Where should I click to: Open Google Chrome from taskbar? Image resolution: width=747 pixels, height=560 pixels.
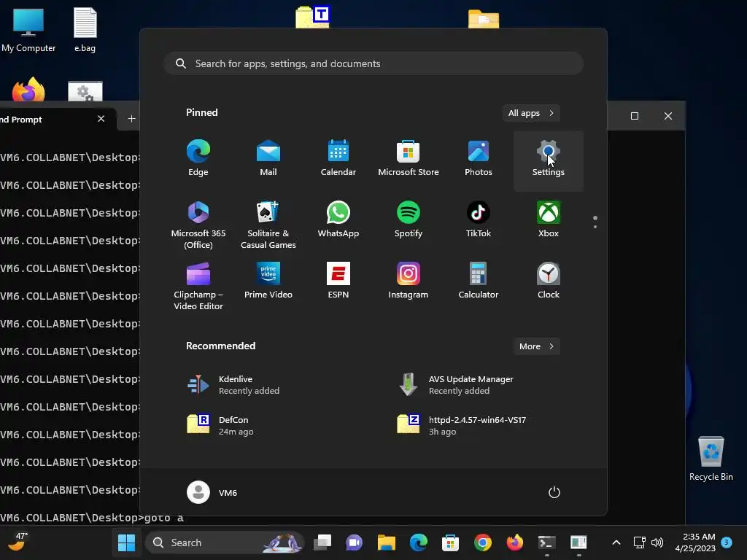tap(483, 542)
